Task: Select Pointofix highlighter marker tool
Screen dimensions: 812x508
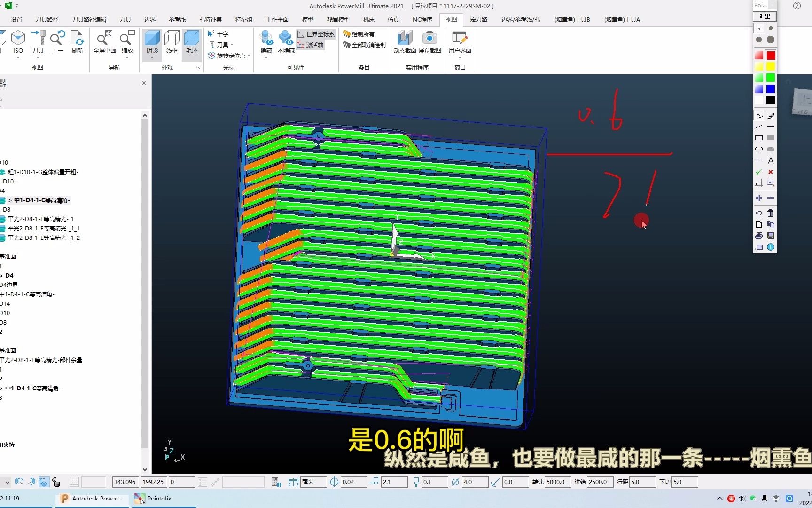Action: click(x=771, y=116)
